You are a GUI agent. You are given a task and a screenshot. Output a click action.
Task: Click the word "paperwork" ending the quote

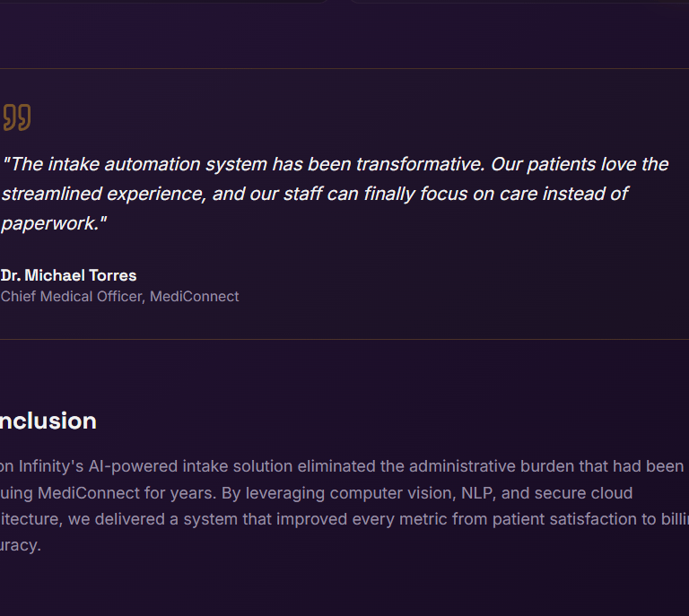[50, 223]
